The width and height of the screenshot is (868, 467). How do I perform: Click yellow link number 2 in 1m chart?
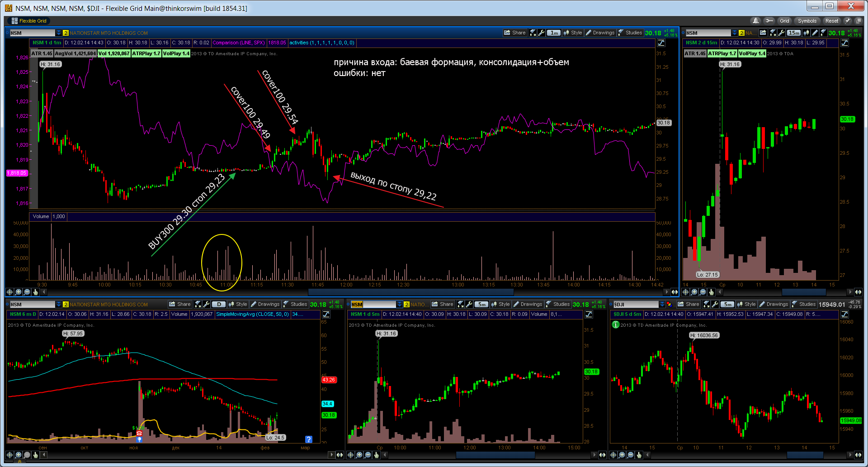[66, 33]
